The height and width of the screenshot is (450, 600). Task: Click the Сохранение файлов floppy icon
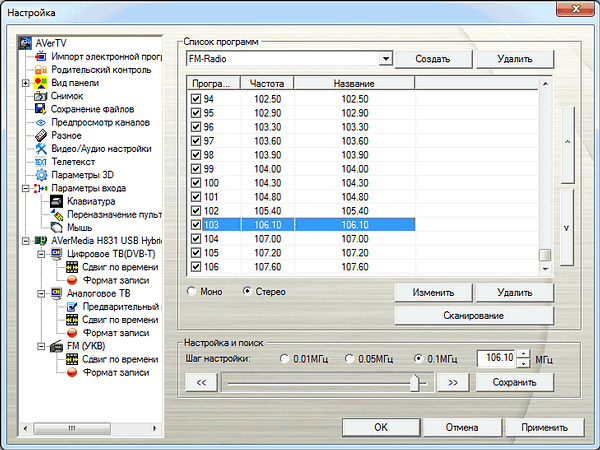pos(41,109)
